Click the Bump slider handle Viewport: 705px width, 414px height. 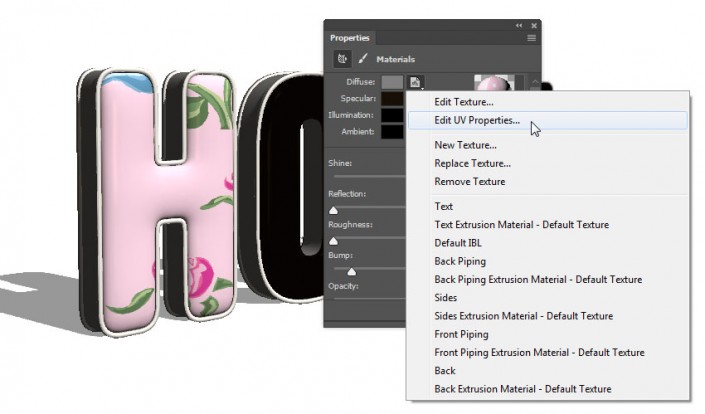point(352,271)
